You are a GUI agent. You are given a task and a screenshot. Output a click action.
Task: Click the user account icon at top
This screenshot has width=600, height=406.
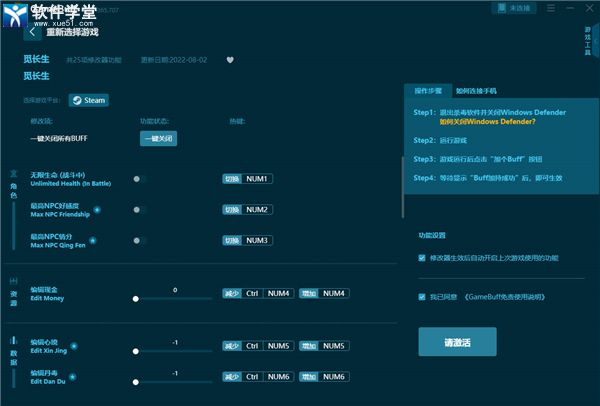(500, 7)
